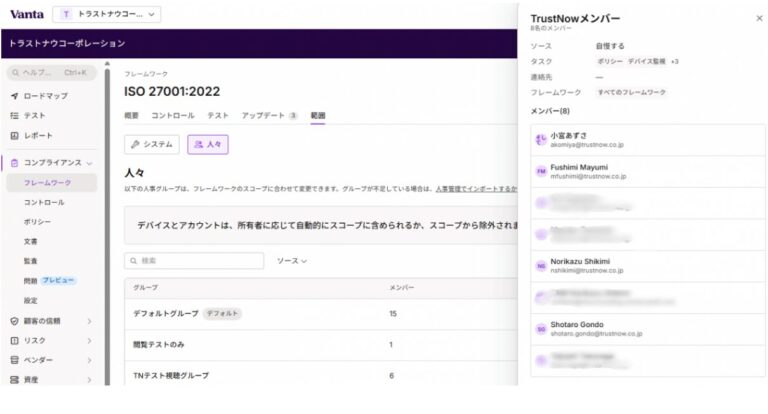Click the NS avatar icon
Image resolution: width=768 pixels, height=414 pixels.
coord(541,266)
